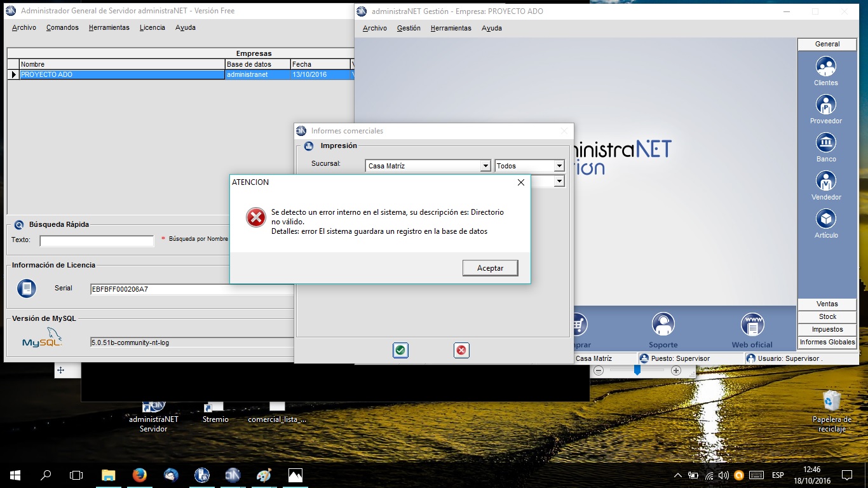
Task: Click the Búsqueda Rápida Texto input field
Action: click(97, 241)
